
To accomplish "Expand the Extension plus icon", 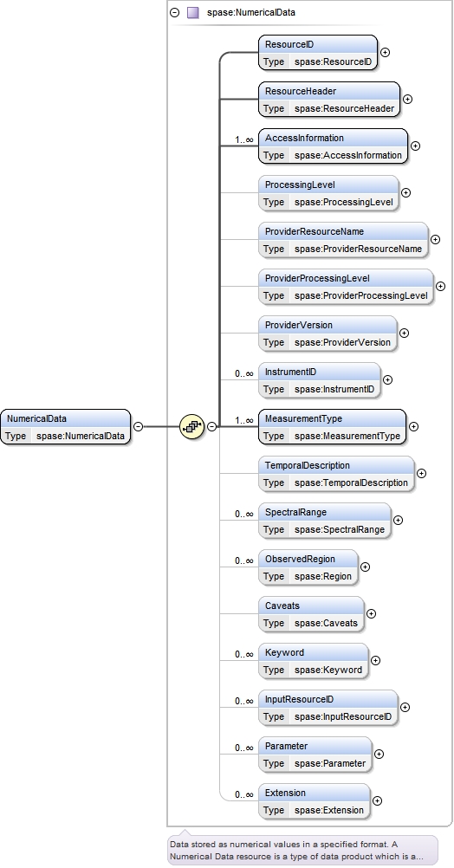I will tap(377, 801).
